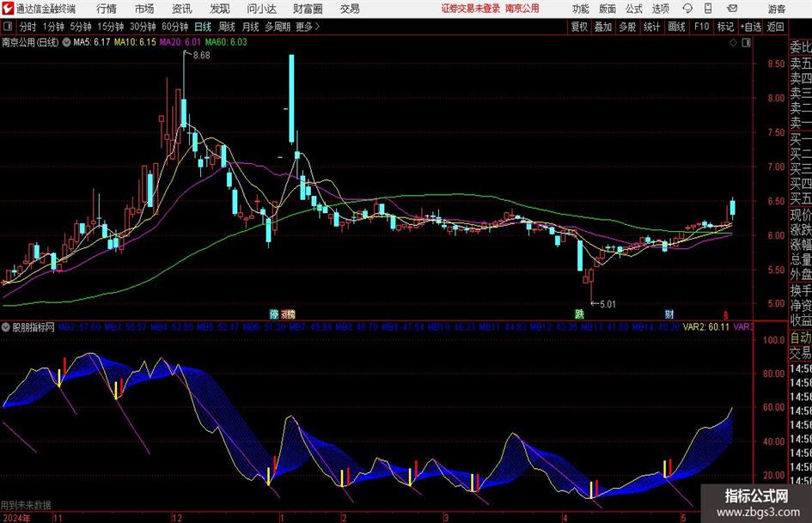Image resolution: width=812 pixels, height=523 pixels.
Task: Click the MA5: 6.17 indicator value
Action: 92,42
